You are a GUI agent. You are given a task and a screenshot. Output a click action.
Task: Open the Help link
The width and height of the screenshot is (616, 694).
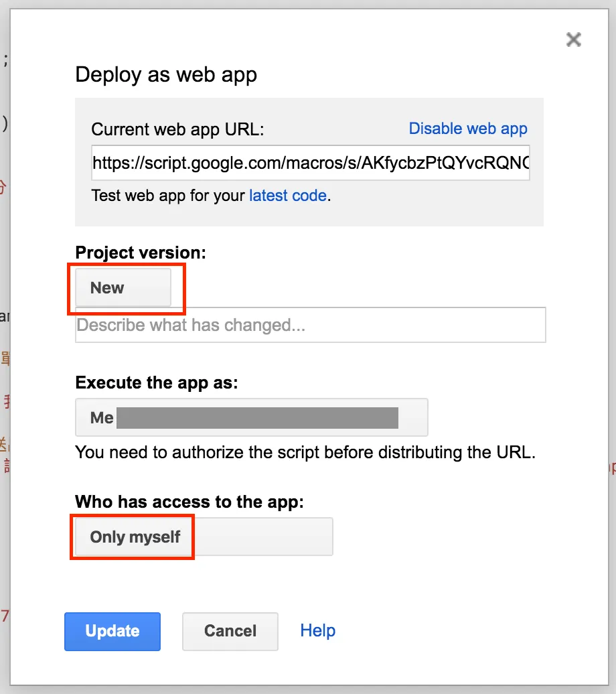pos(318,630)
